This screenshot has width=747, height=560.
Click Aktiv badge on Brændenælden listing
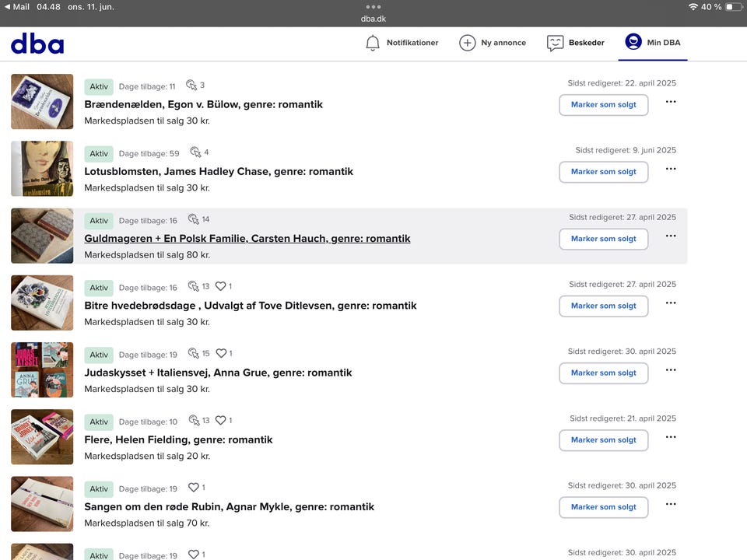click(x=99, y=86)
